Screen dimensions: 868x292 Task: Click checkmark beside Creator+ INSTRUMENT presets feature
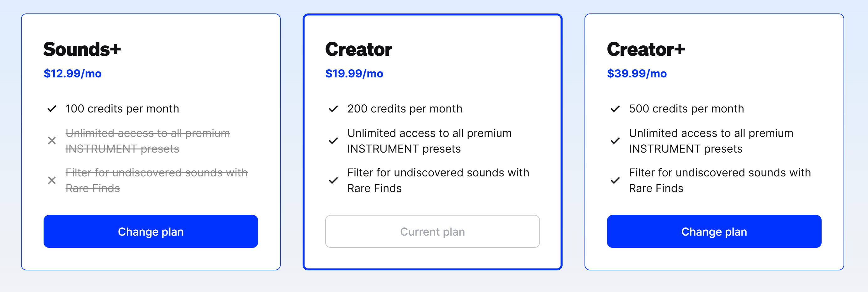pyautogui.click(x=615, y=140)
